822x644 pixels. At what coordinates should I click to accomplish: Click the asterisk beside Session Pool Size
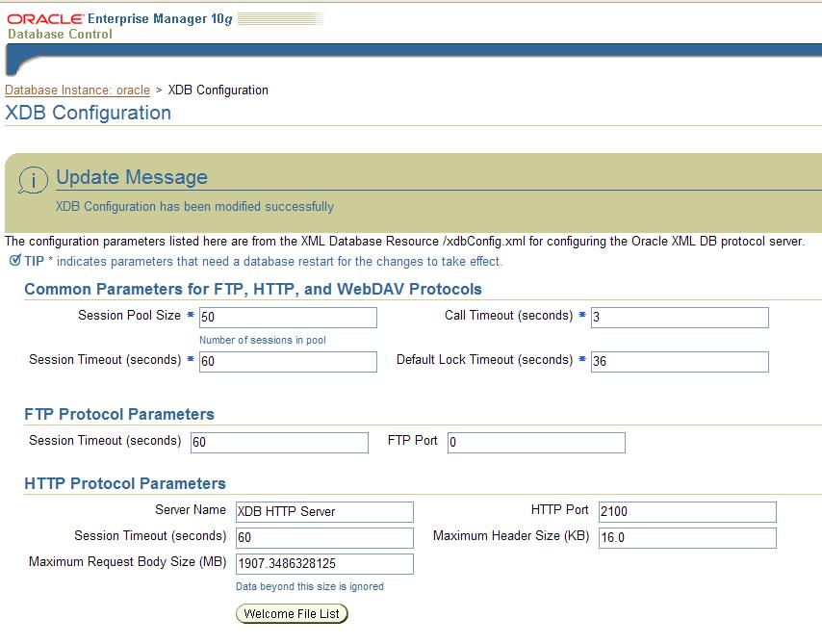click(x=191, y=315)
